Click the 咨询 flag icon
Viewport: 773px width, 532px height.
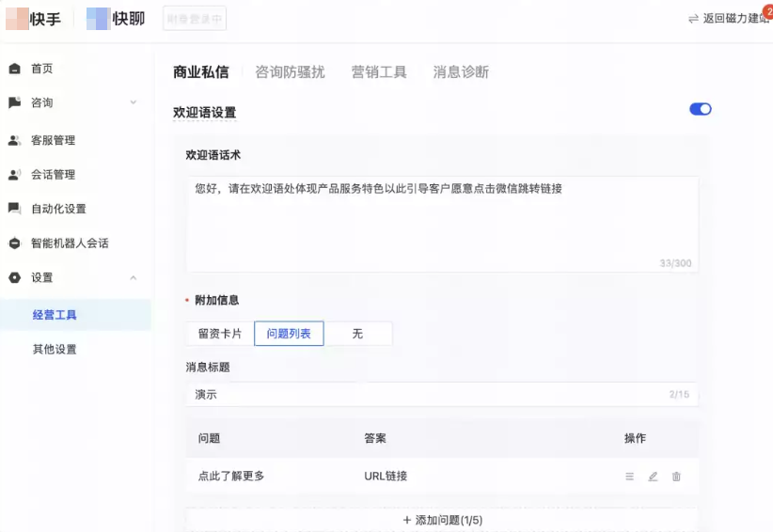(15, 102)
